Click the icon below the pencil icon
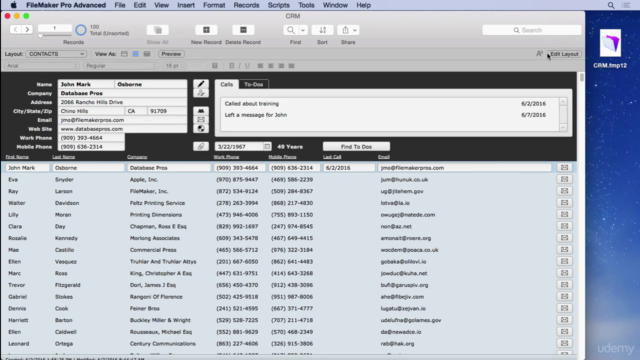The height and width of the screenshot is (360, 640). [201, 93]
